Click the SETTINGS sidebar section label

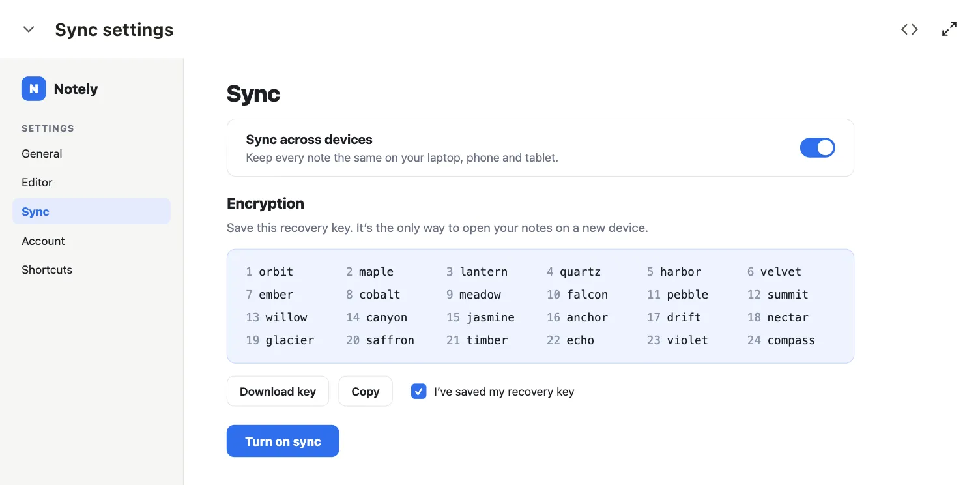(48, 128)
